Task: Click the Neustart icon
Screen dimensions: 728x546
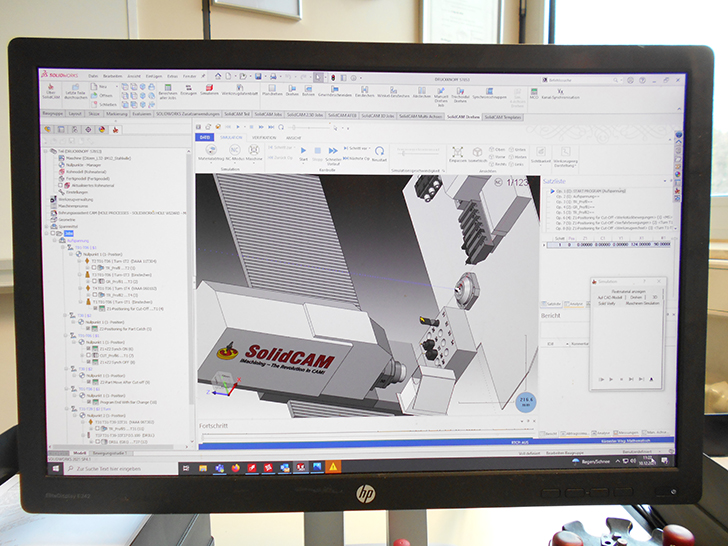Action: 379,151
